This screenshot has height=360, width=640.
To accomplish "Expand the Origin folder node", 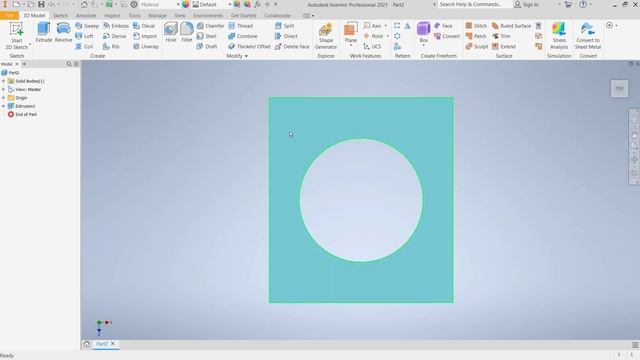I will coord(4,98).
